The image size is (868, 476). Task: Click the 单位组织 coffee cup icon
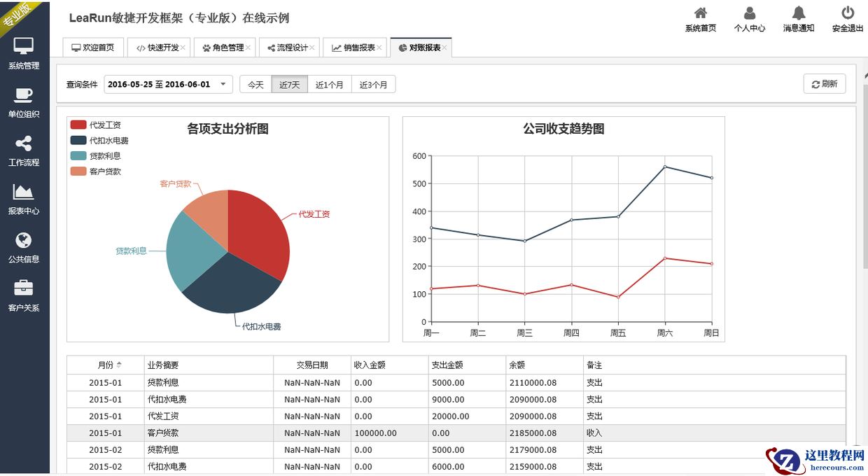[x=24, y=95]
